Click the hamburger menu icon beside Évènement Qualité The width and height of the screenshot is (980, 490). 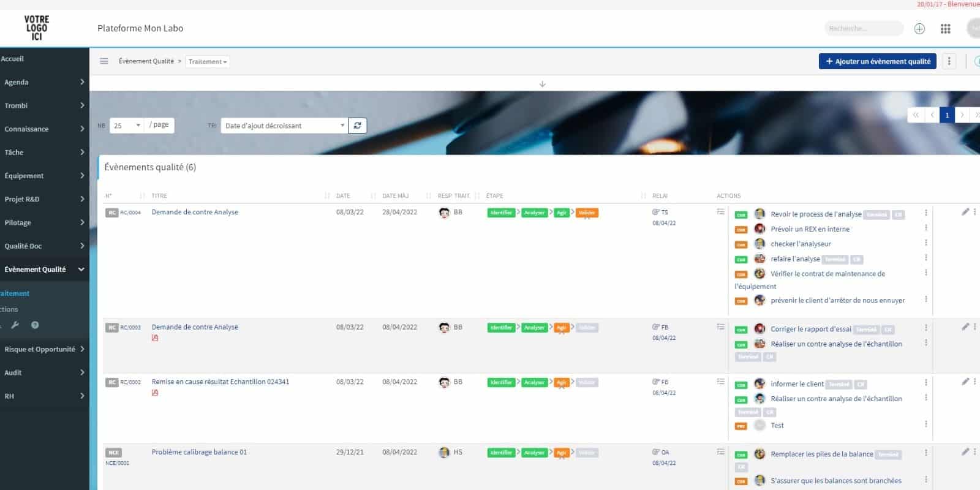click(104, 61)
